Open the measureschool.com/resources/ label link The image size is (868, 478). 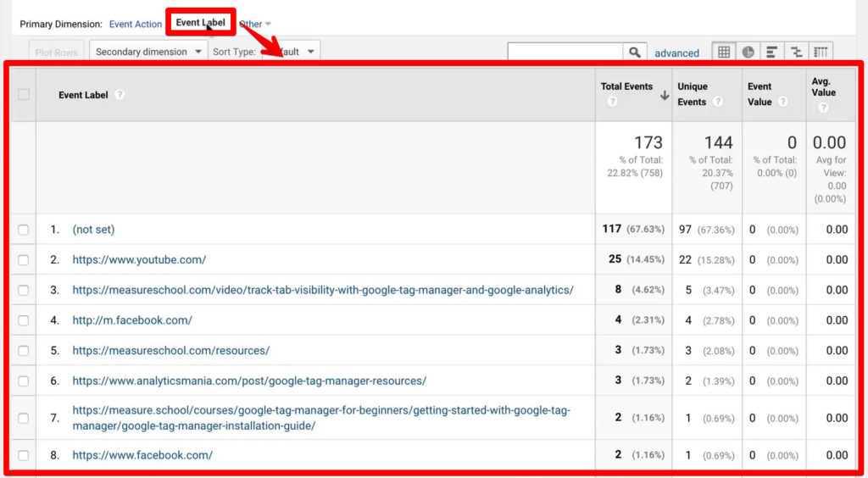pyautogui.click(x=171, y=351)
